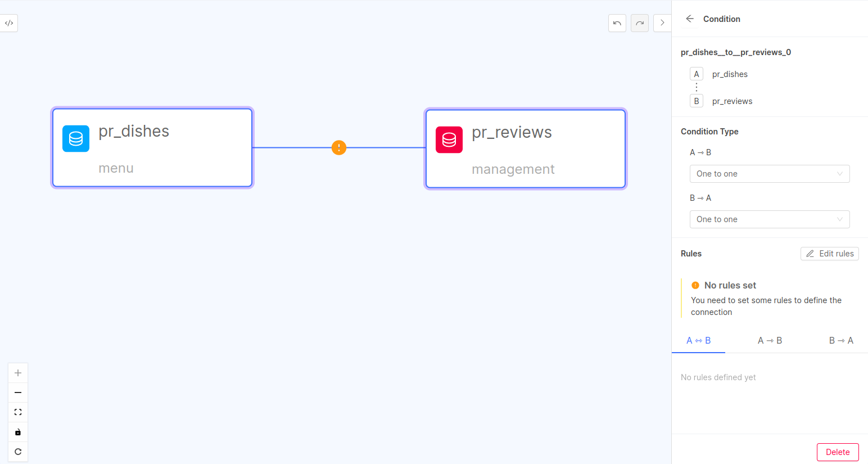The height and width of the screenshot is (464, 868).
Task: Switch to the B → A rules tab
Action: pos(840,341)
